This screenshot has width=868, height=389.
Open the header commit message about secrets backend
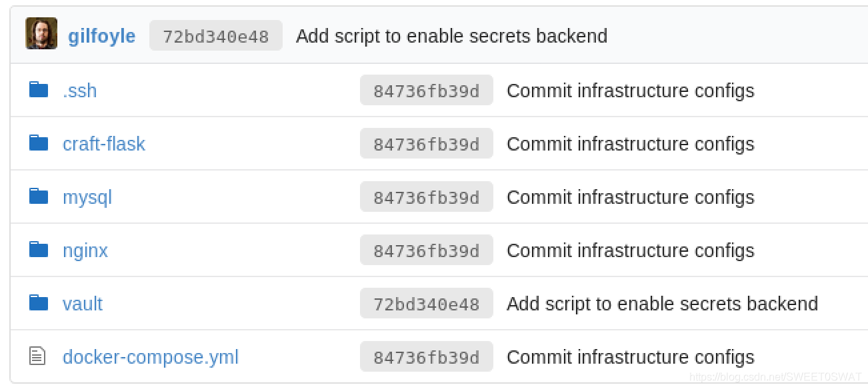point(451,36)
